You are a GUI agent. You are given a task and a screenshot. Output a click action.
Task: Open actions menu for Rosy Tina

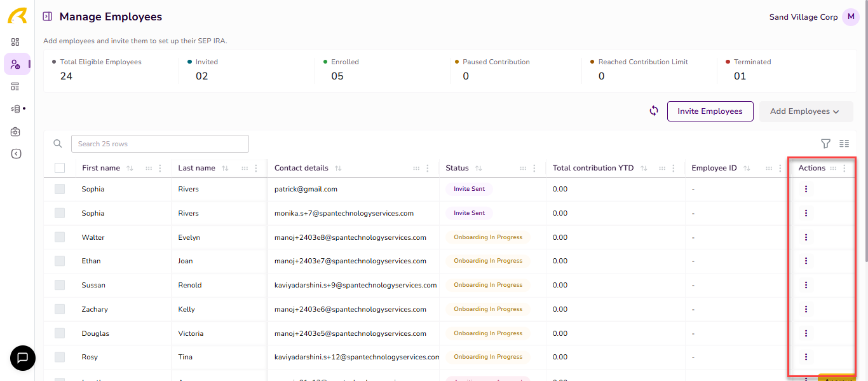point(806,357)
